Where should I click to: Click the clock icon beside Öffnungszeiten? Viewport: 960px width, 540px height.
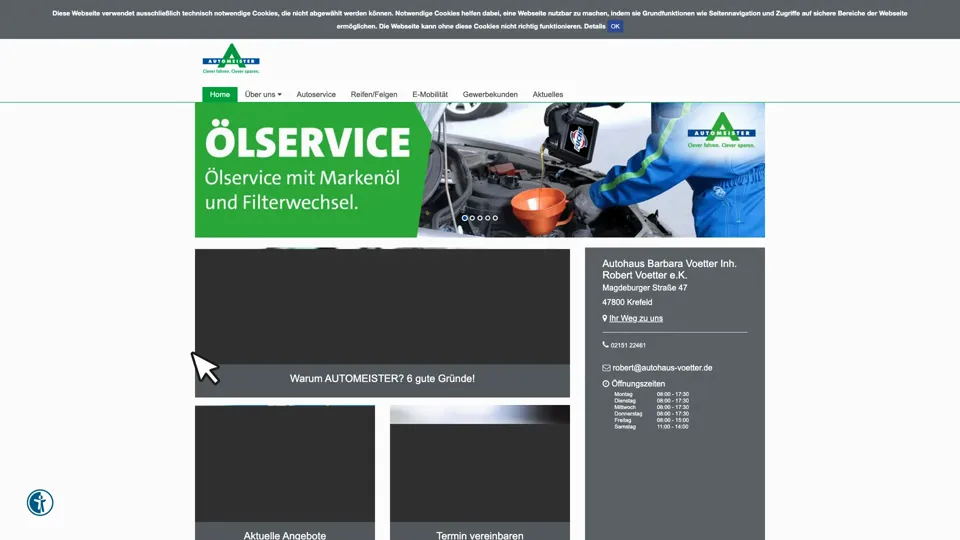click(x=606, y=384)
